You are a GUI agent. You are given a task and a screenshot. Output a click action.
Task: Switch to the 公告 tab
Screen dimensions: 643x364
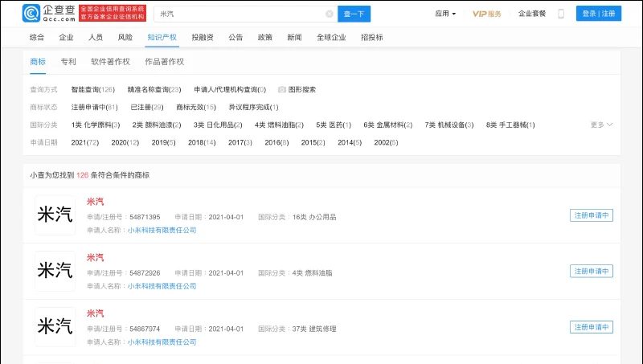235,37
